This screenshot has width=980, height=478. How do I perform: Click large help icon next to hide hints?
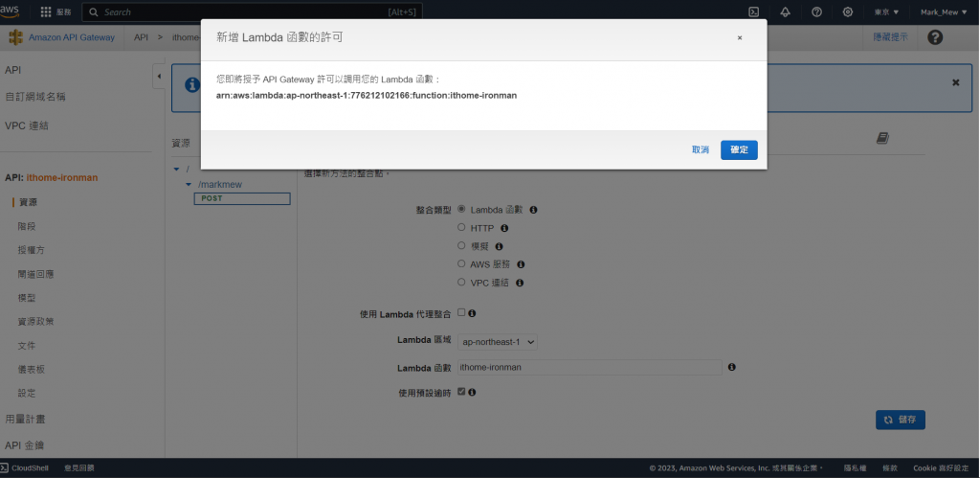tap(935, 37)
